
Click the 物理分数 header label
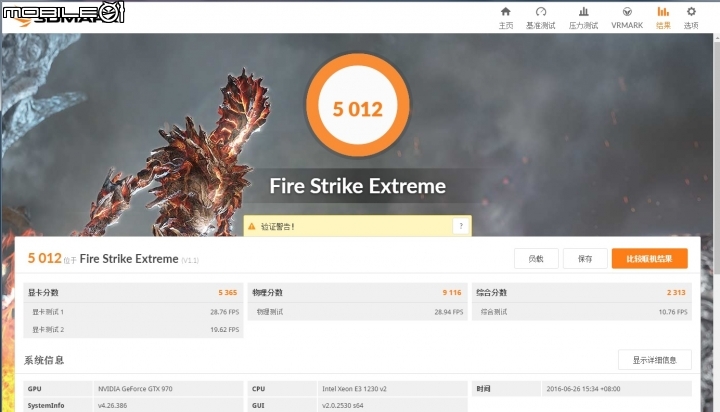pos(267,293)
